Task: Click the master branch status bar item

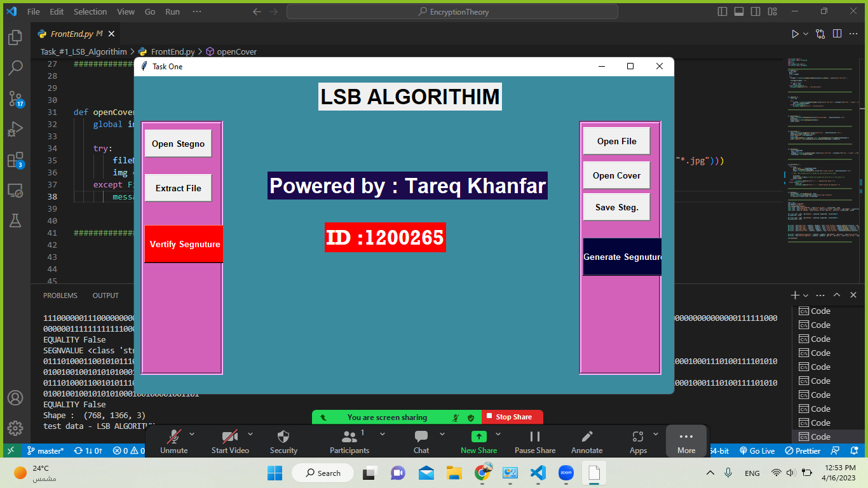Action: pos(45,451)
